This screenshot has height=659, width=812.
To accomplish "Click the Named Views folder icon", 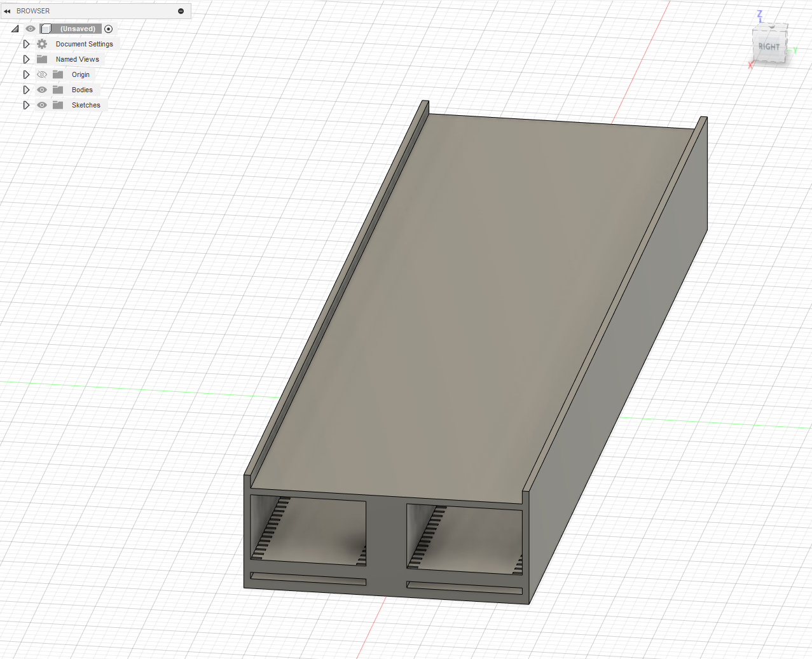I will [x=42, y=59].
